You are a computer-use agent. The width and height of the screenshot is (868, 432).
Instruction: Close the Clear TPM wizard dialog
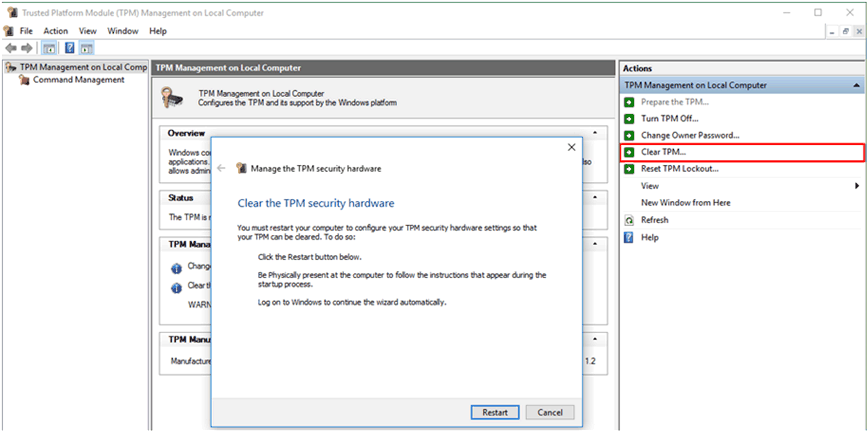coord(572,147)
